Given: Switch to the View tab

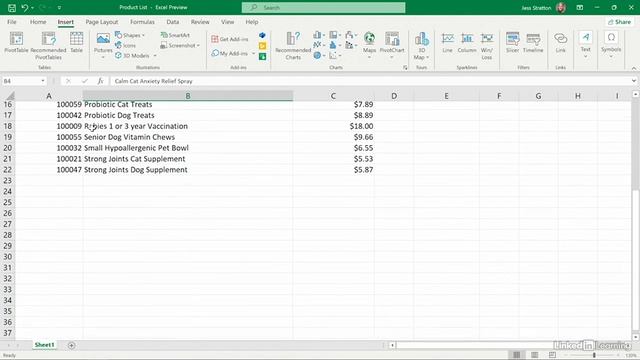Looking at the screenshot, I should pyautogui.click(x=227, y=22).
